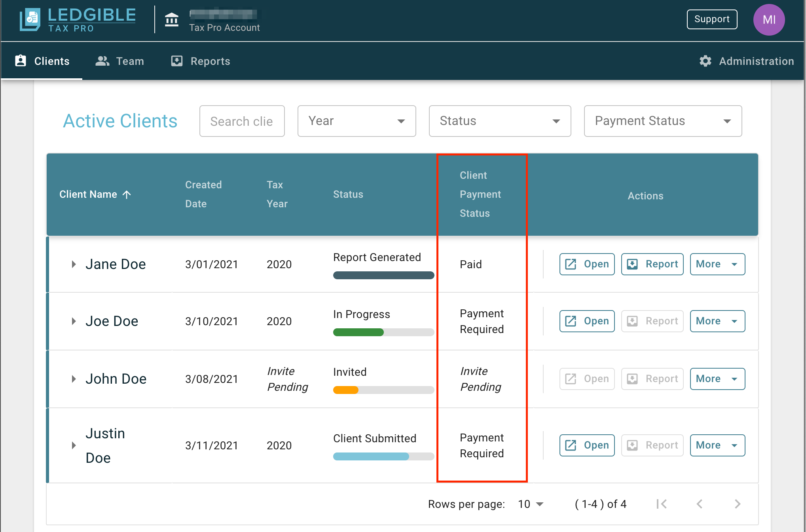This screenshot has height=532, width=806.
Task: Click the Created Date column header
Action: [203, 194]
